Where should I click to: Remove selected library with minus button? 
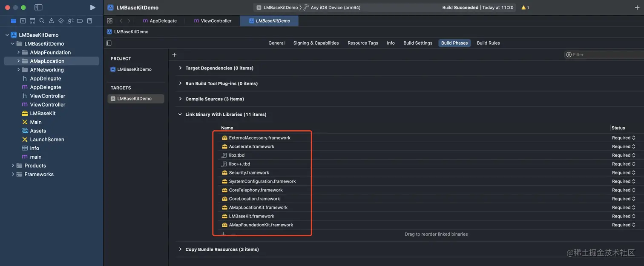(233, 234)
